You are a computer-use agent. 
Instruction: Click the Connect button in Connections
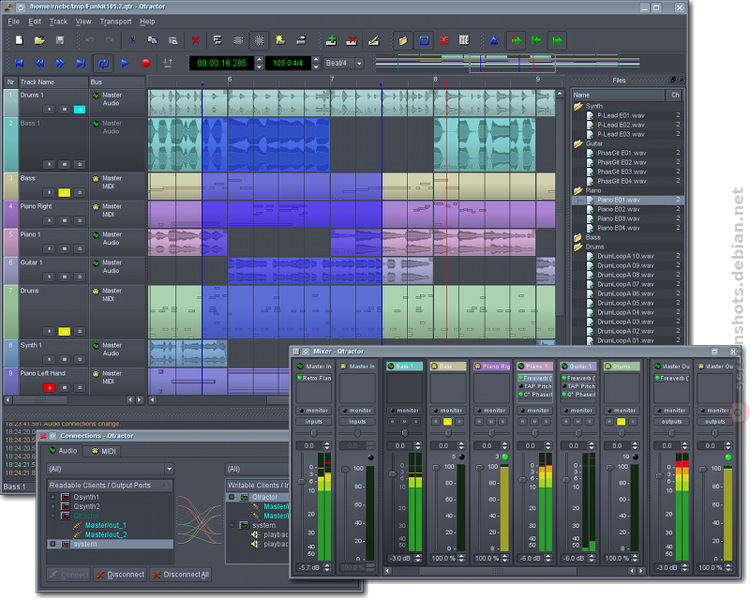click(69, 575)
